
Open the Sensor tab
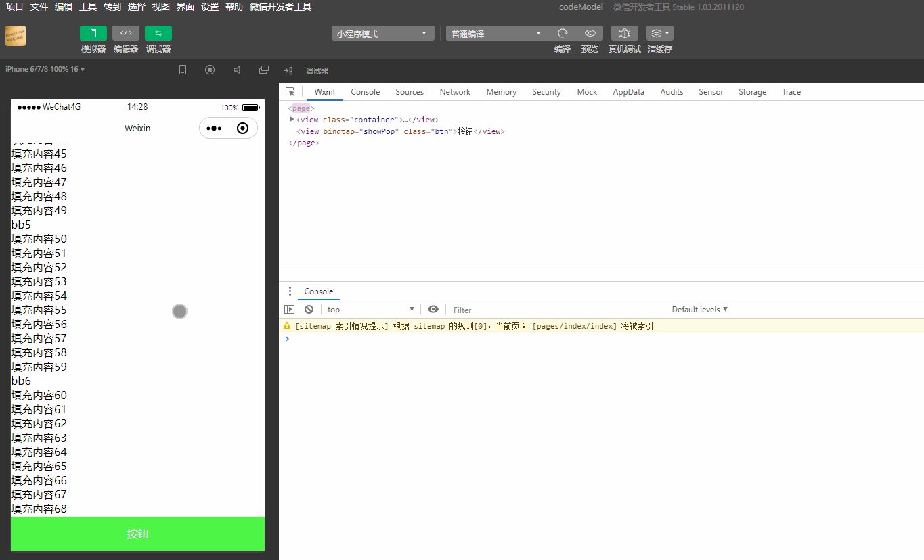point(711,92)
